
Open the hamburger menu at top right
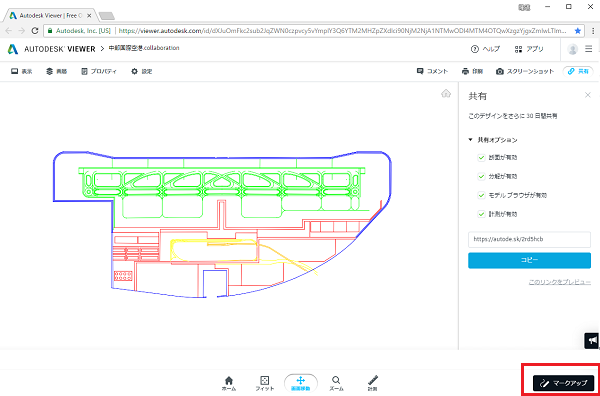point(589,49)
